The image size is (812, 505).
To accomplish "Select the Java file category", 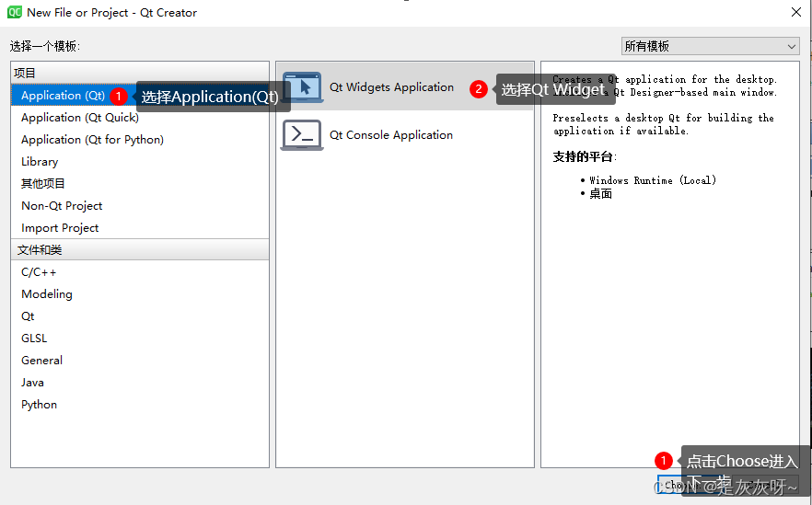I will pyautogui.click(x=32, y=383).
